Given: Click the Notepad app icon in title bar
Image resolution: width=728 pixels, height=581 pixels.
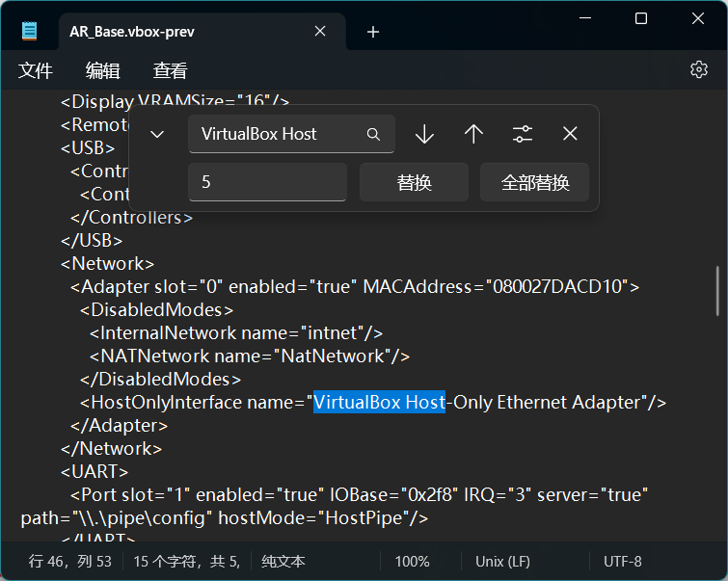Looking at the screenshot, I should pyautogui.click(x=29, y=31).
